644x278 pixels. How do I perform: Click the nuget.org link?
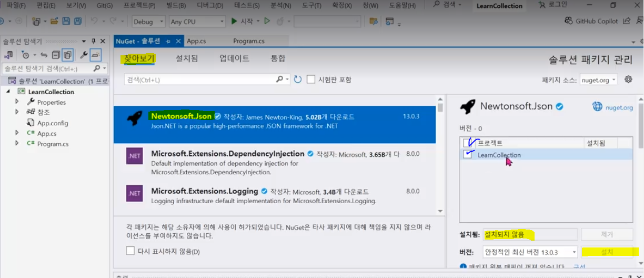(x=619, y=107)
